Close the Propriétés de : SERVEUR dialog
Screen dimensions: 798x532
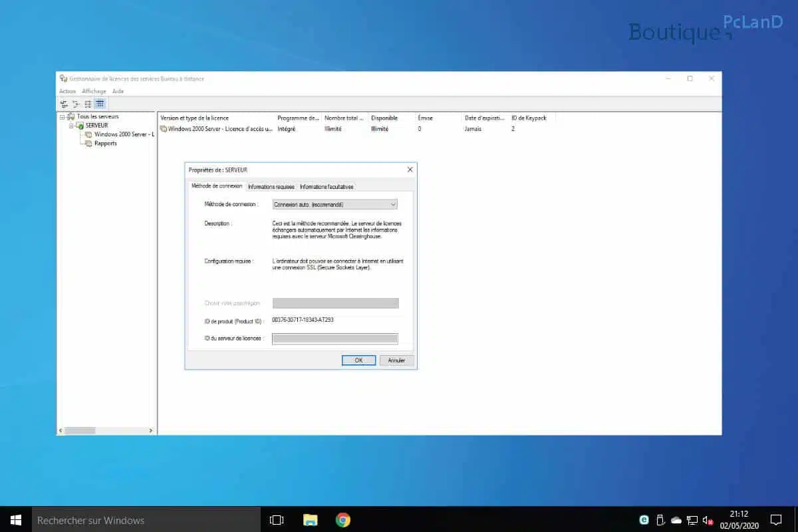[x=410, y=170]
